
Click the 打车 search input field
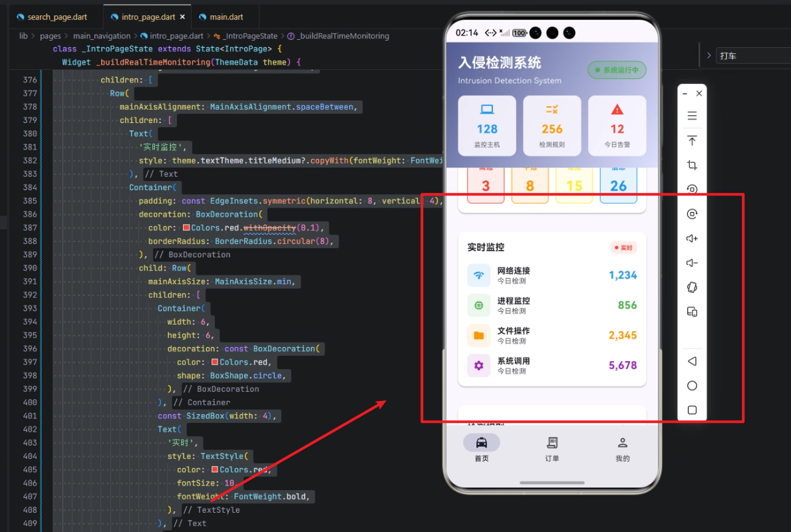point(754,55)
